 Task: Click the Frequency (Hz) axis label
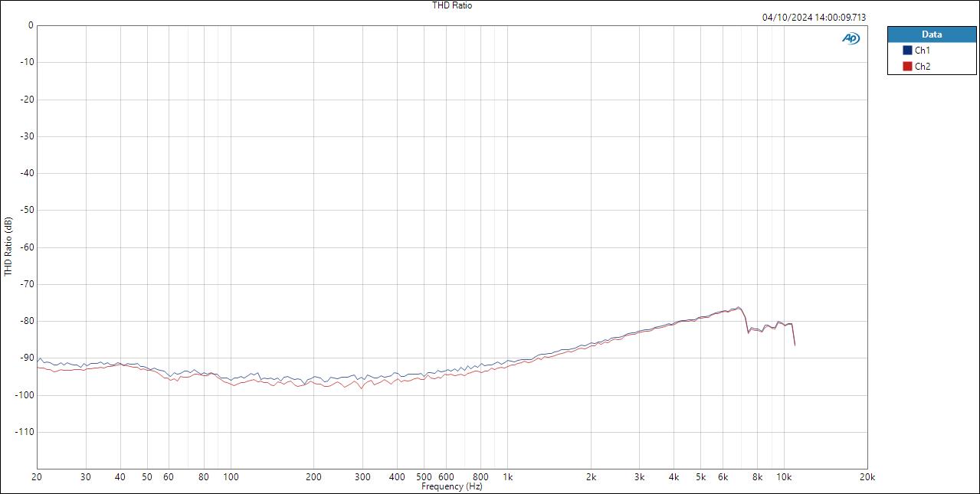tap(451, 486)
